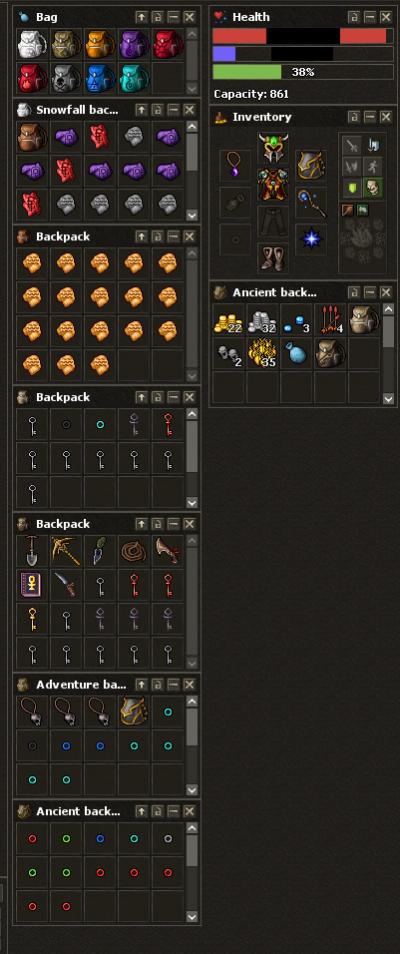Minimize the Health panel
Screen dimensions: 400x954
pyautogui.click(x=370, y=17)
